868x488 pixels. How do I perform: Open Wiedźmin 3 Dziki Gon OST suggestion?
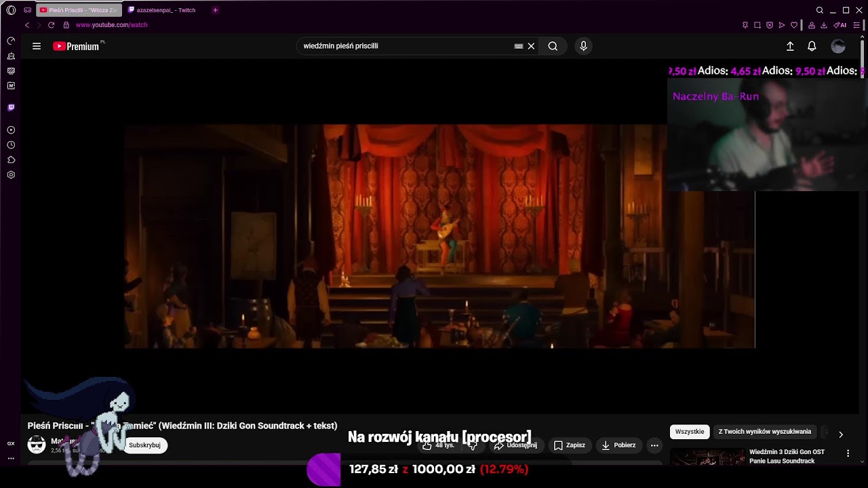coord(787,456)
